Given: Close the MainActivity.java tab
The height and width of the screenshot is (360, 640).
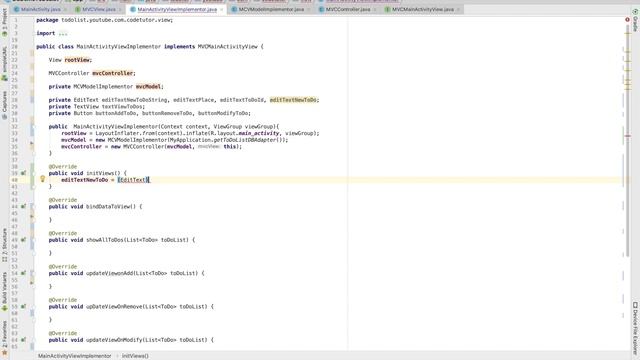Looking at the screenshot, I should tap(65, 9).
